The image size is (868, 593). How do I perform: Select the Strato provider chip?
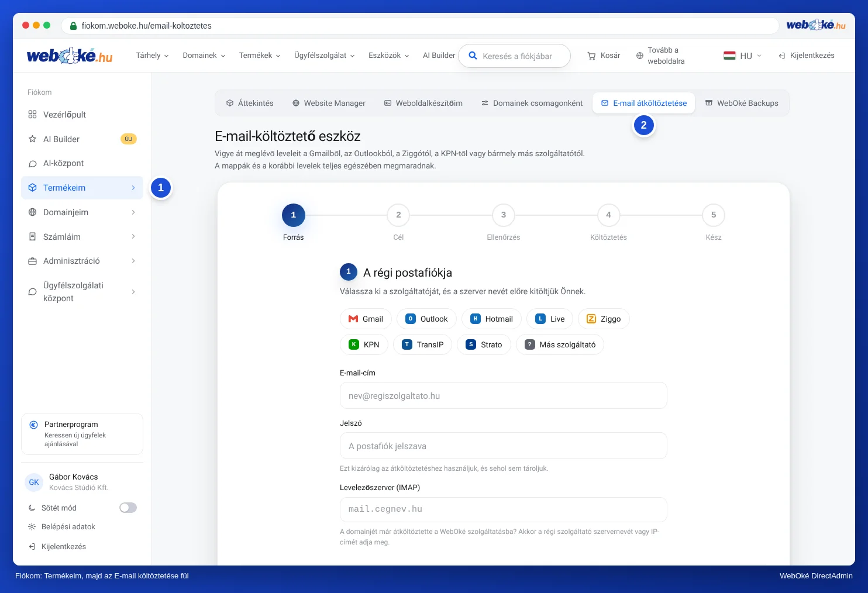(x=484, y=344)
